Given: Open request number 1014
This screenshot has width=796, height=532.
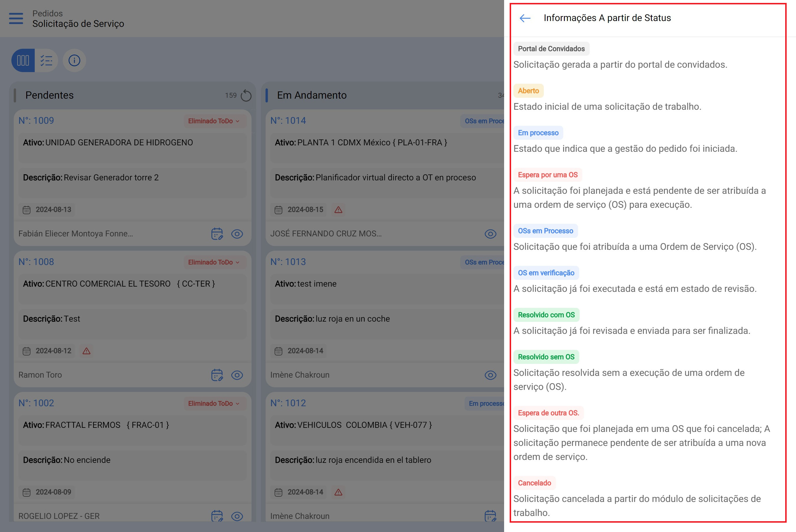Looking at the screenshot, I should click(288, 121).
